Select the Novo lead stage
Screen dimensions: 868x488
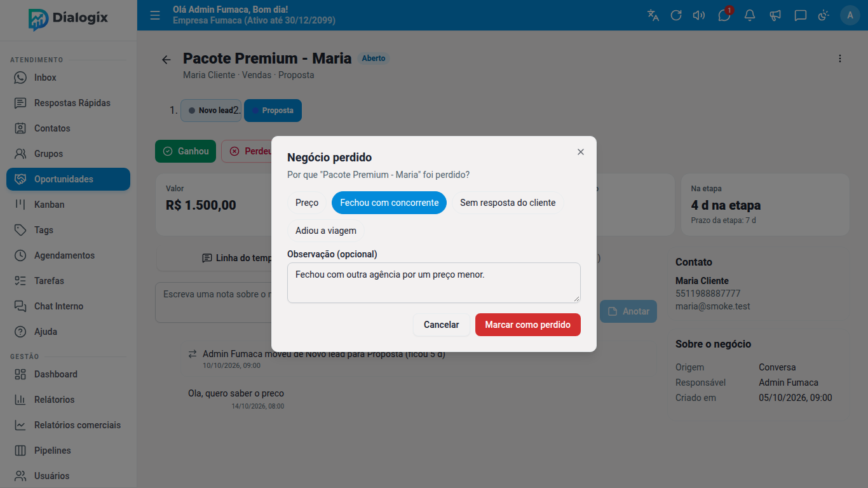coord(211,111)
